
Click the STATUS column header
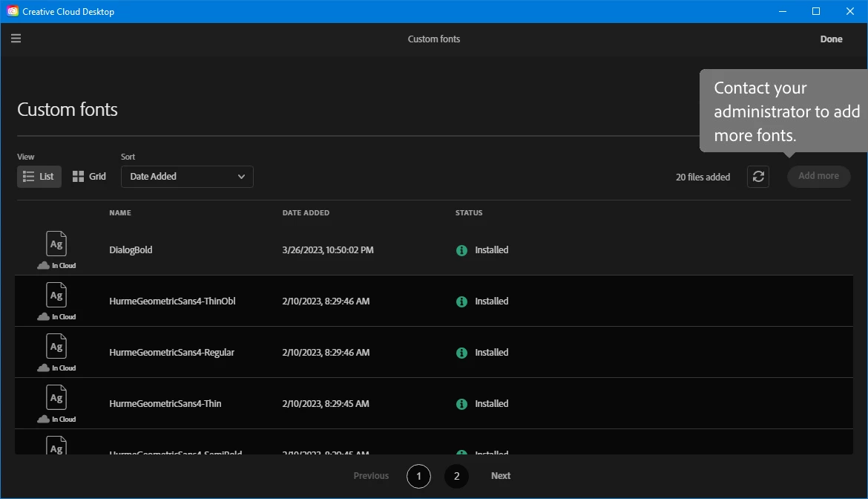pos(469,212)
